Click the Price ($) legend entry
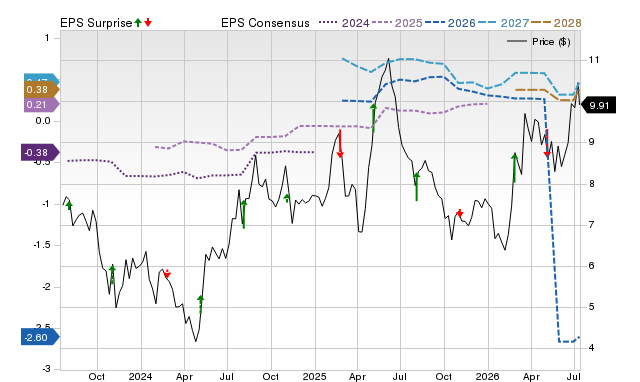The image size is (640, 382). [538, 42]
